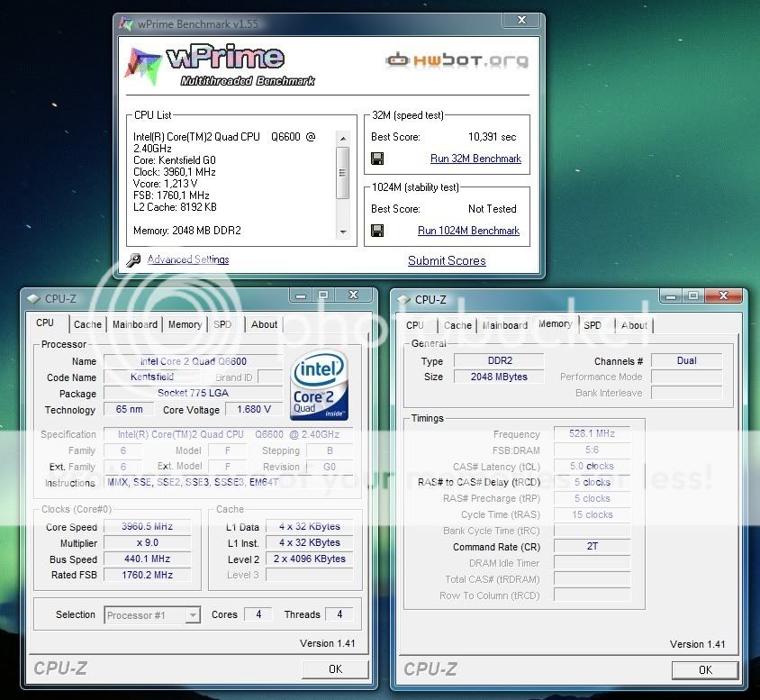Viewport: 760px width, 700px height.
Task: Click the Vcore: 1,213 V line in CPU List
Action: point(166,184)
